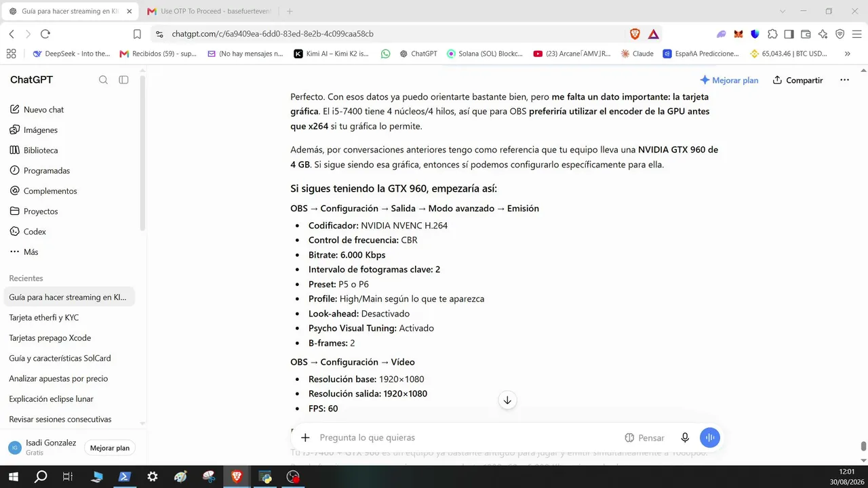Click the browser back arrow
The width and height of the screenshot is (868, 488).
(12, 34)
